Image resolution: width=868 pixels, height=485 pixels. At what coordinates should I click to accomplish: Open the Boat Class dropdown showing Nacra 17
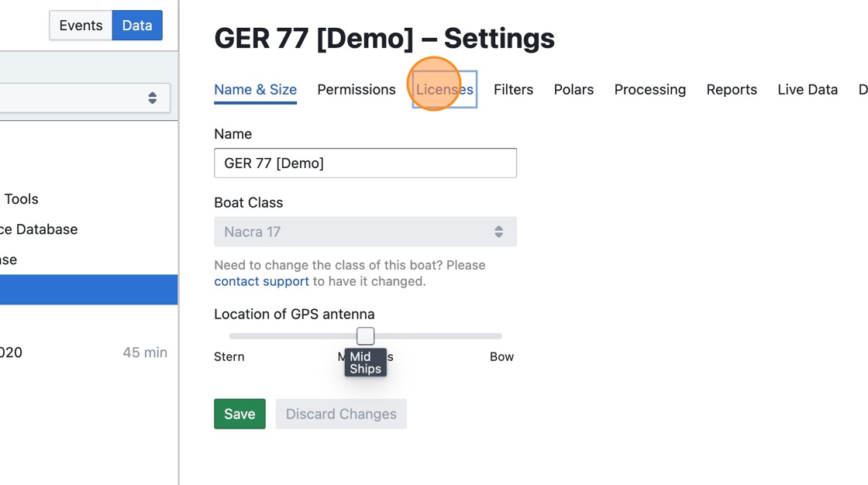(x=365, y=232)
